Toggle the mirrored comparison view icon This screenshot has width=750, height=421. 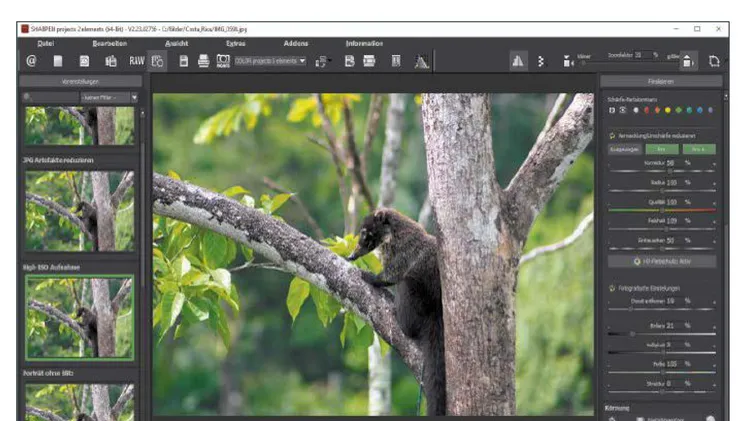click(518, 61)
